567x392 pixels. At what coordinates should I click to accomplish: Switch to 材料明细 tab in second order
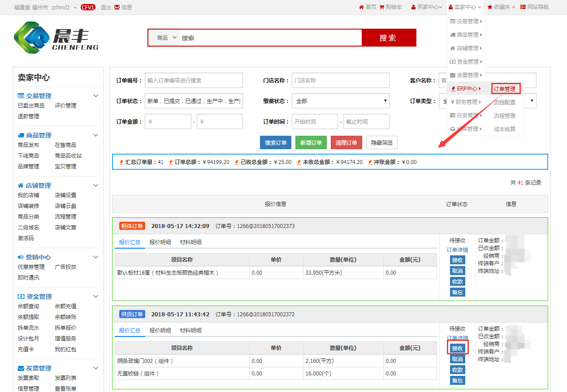[x=190, y=331]
